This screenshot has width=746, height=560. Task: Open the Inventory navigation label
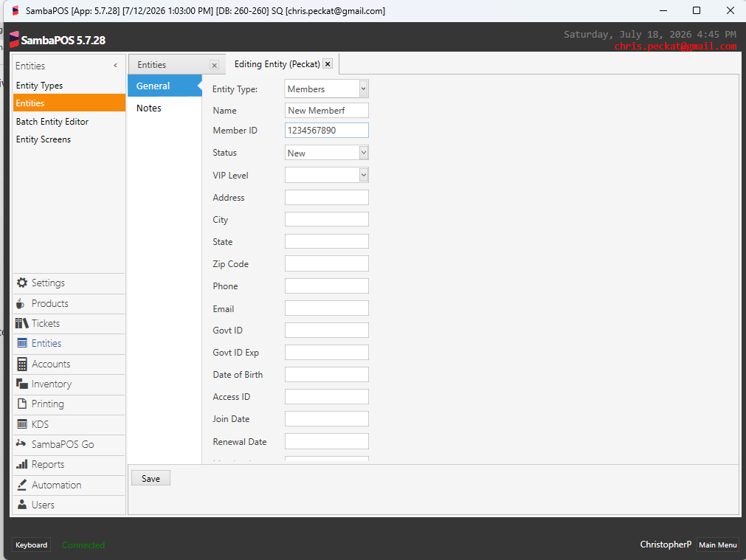[x=52, y=384]
